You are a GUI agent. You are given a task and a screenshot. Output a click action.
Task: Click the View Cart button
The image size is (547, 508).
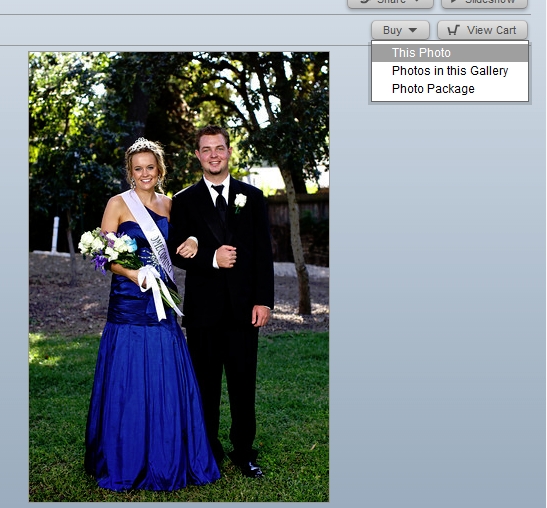482,30
